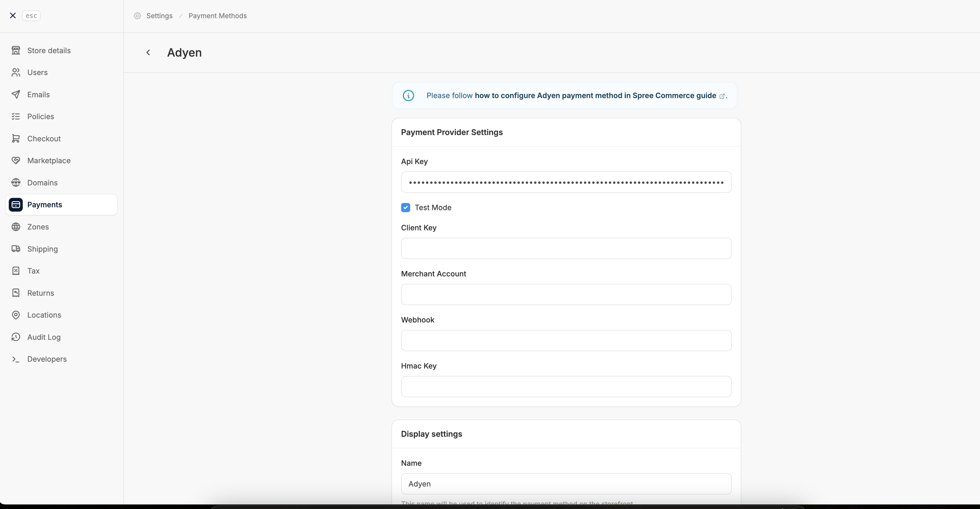
Task: Open the Adyen configuration guide link
Action: 595,96
